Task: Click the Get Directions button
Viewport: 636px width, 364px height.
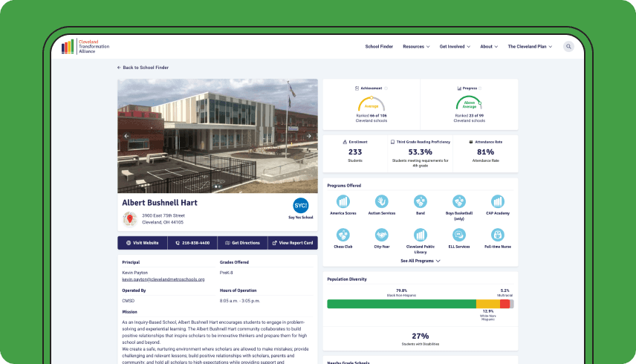Action: (x=242, y=243)
